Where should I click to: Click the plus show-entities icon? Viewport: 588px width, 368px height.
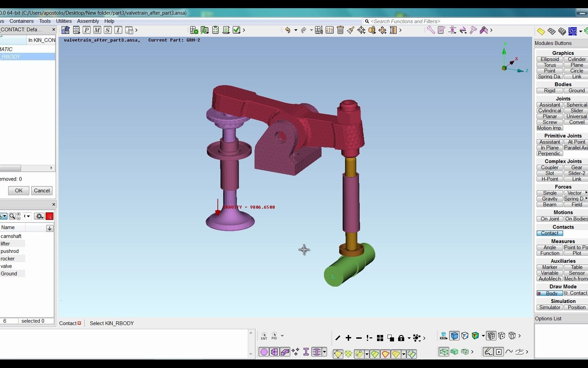tap(348, 338)
